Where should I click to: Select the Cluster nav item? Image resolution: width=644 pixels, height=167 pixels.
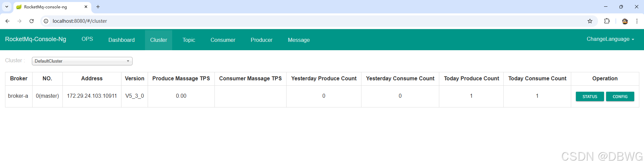[158, 40]
